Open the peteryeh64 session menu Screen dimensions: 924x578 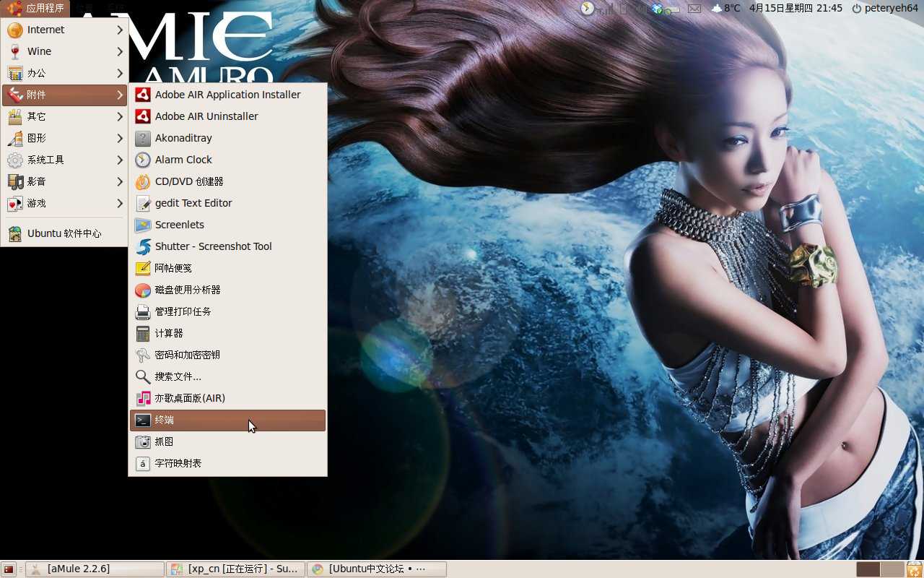pyautogui.click(x=885, y=9)
